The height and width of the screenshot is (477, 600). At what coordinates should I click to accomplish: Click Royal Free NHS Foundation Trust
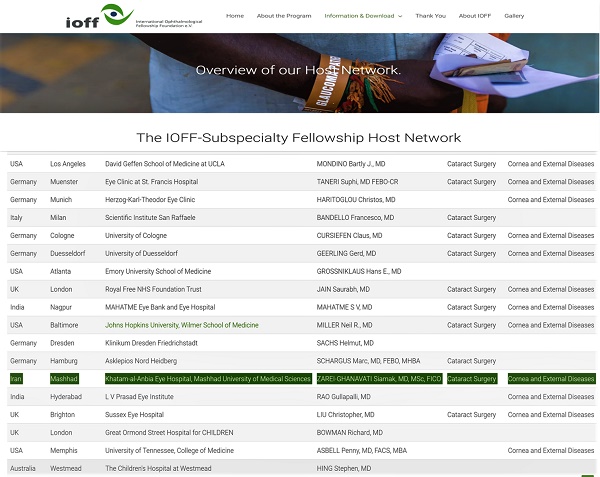[153, 289]
